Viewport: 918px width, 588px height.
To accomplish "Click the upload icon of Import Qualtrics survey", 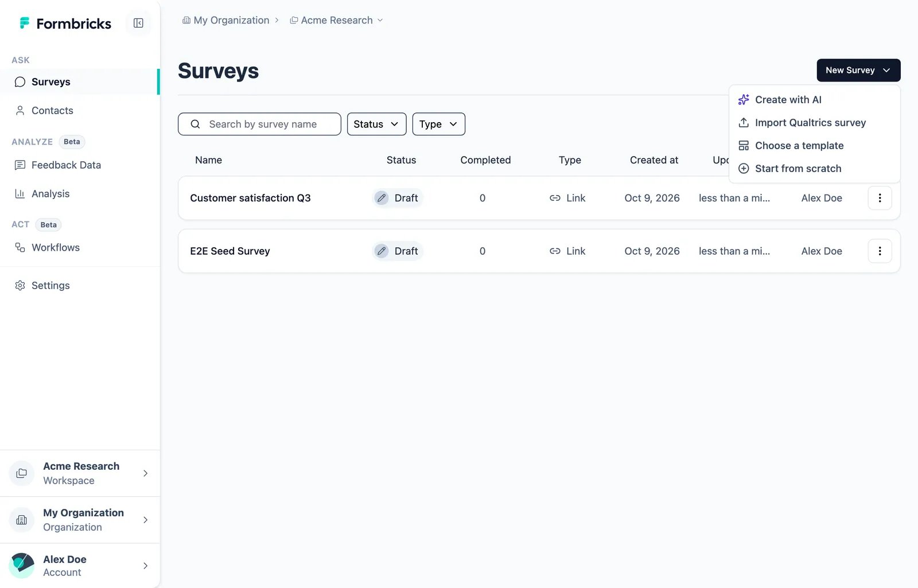I will point(744,123).
